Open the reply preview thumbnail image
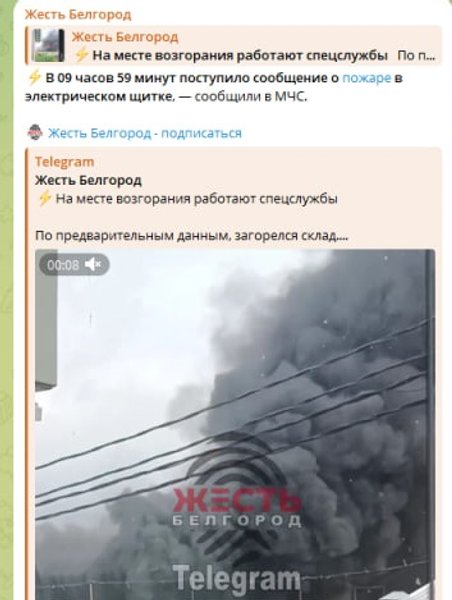The width and height of the screenshot is (452, 600). pyautogui.click(x=48, y=45)
